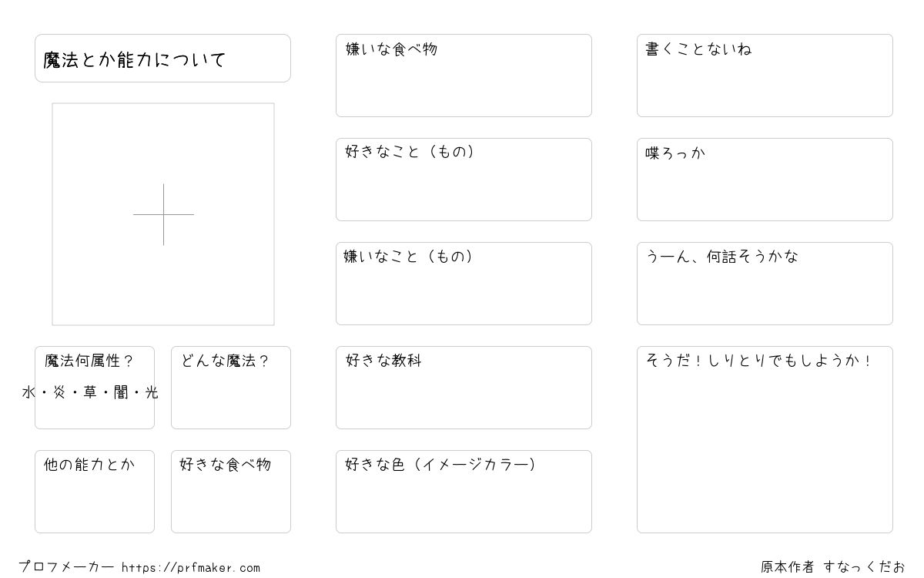Click the 好きなこと（もの） box
Viewport: 924px width, 578px height.
464,180
